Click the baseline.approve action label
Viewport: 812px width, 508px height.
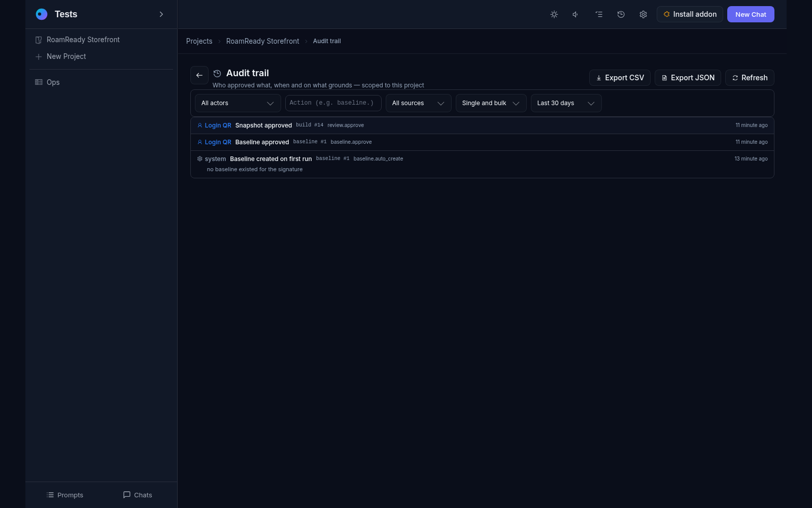[x=351, y=142]
